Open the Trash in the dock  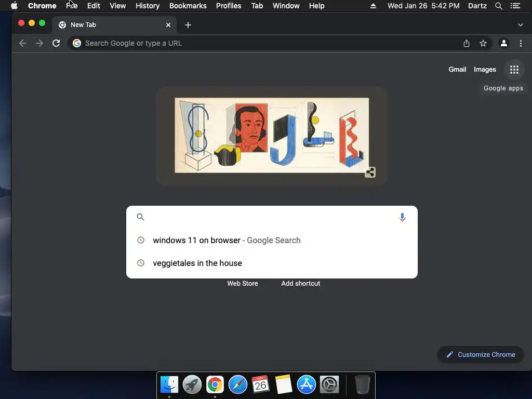(x=362, y=384)
